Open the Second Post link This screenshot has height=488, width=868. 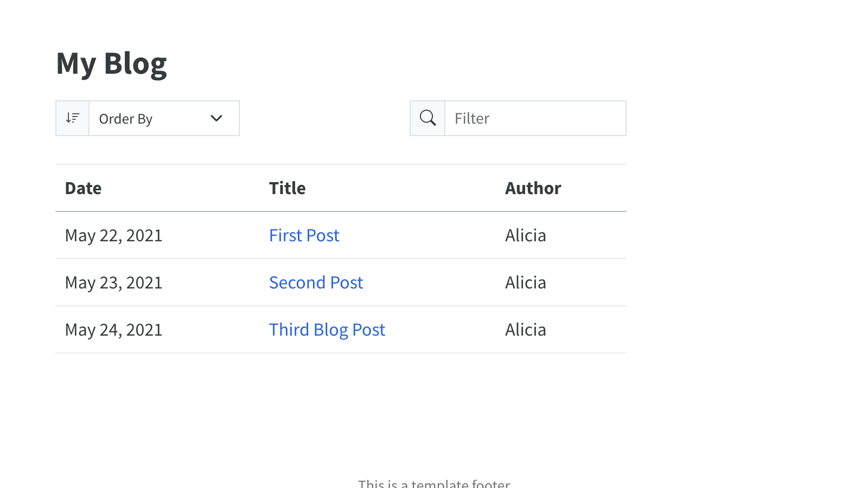click(x=316, y=282)
